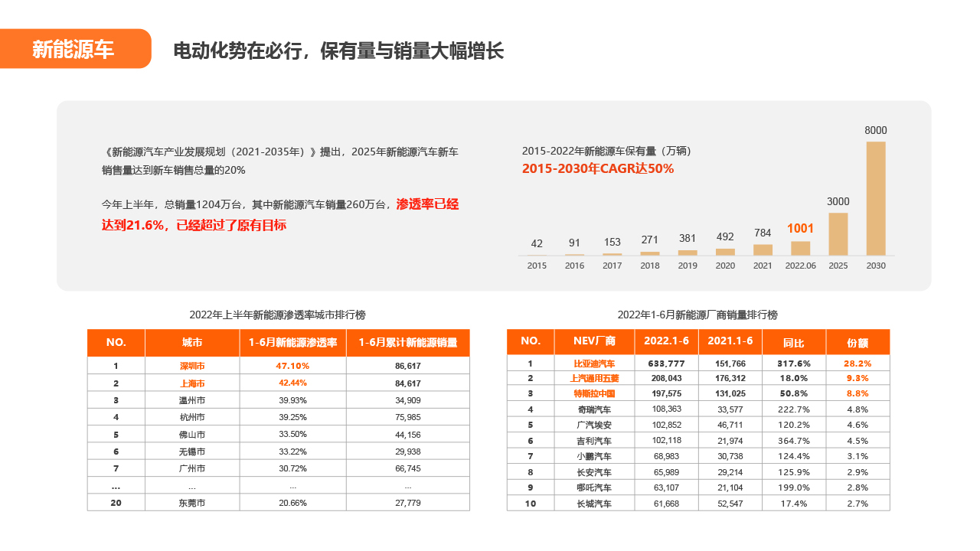This screenshot has width=980, height=551.
Task: Click the 2021 bar value 784
Action: tap(763, 233)
